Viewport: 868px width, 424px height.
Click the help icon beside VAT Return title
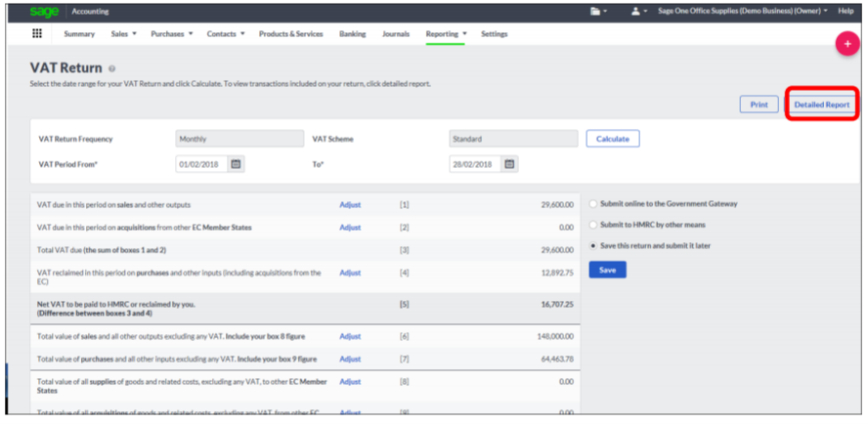point(112,68)
